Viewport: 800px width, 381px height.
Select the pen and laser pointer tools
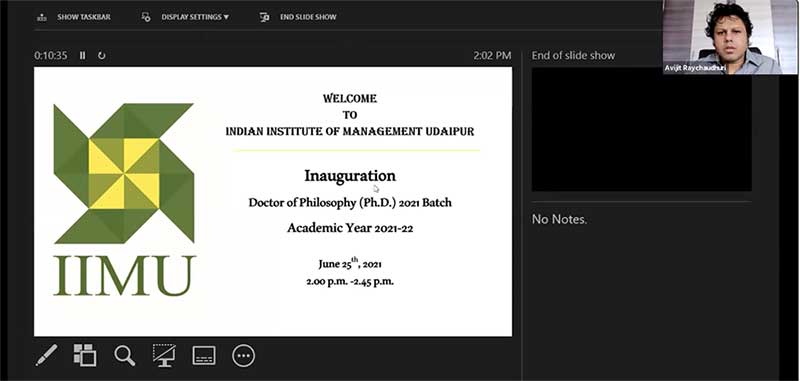[46, 355]
